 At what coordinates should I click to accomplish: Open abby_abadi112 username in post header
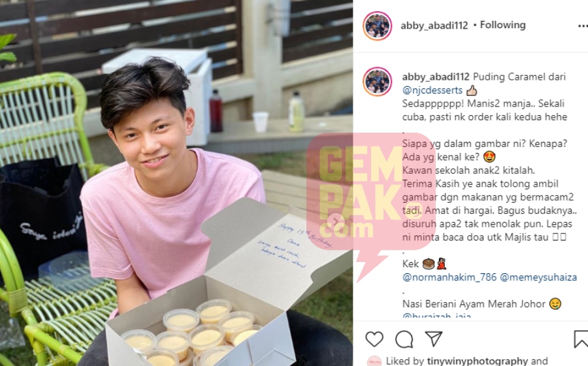click(434, 25)
